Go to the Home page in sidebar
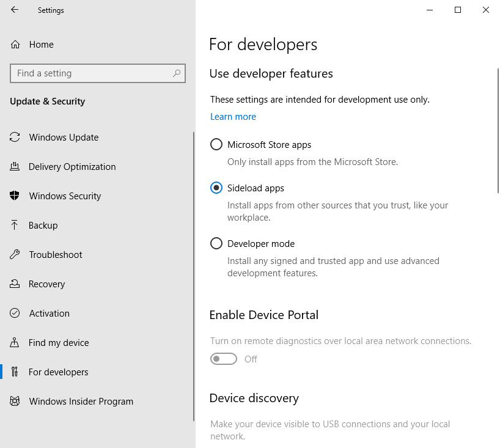 [40, 44]
